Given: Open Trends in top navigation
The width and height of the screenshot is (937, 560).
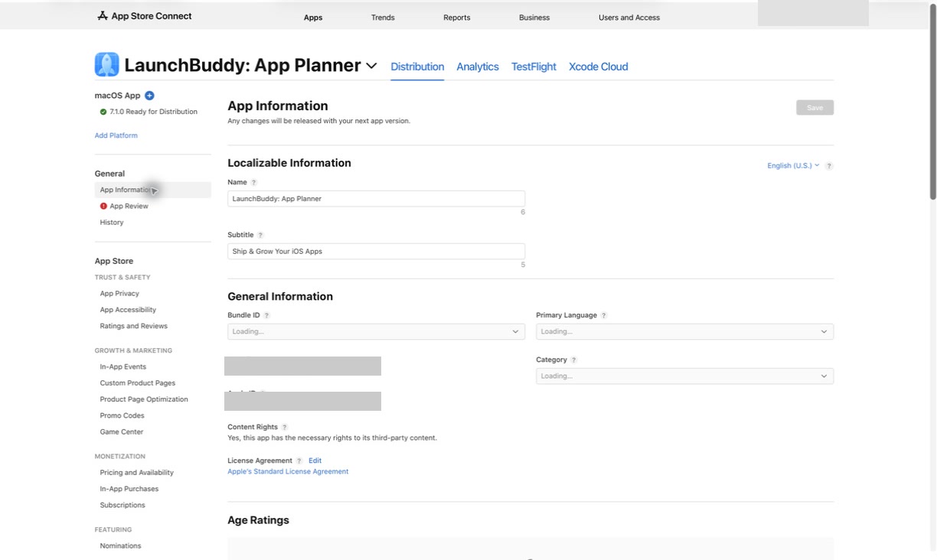Looking at the screenshot, I should (383, 18).
